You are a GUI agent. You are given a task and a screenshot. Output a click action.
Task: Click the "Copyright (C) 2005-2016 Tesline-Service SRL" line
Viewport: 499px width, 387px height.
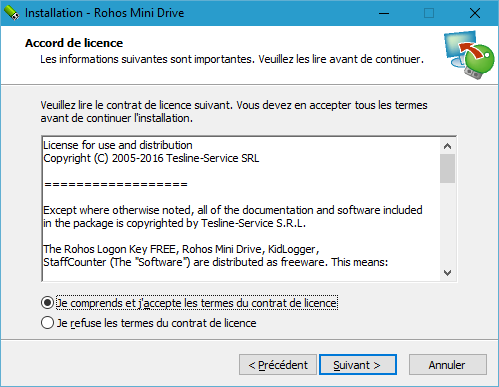point(151,158)
